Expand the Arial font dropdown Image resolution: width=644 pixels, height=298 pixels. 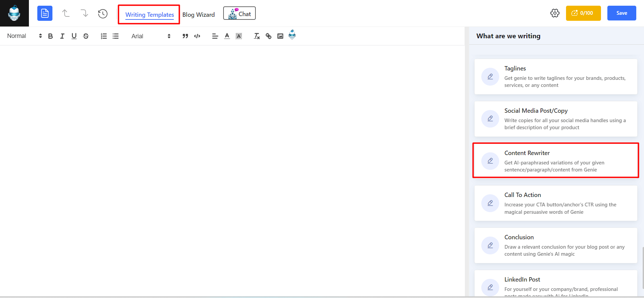pyautogui.click(x=151, y=36)
